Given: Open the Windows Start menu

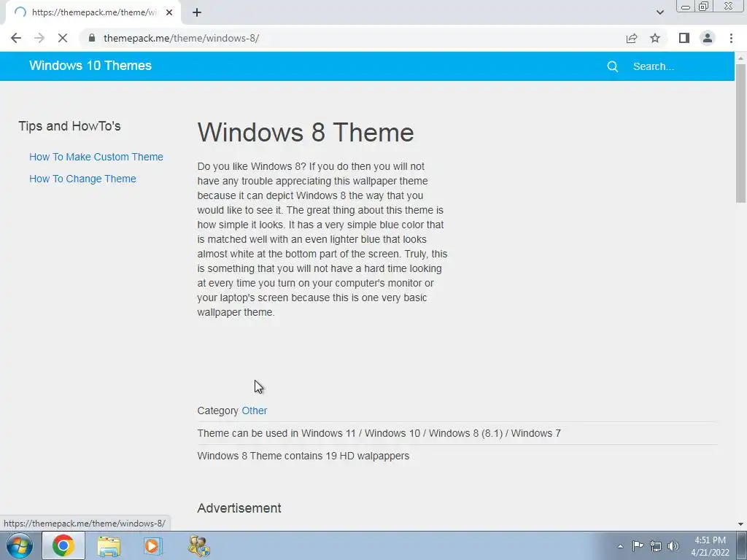Looking at the screenshot, I should click(20, 545).
